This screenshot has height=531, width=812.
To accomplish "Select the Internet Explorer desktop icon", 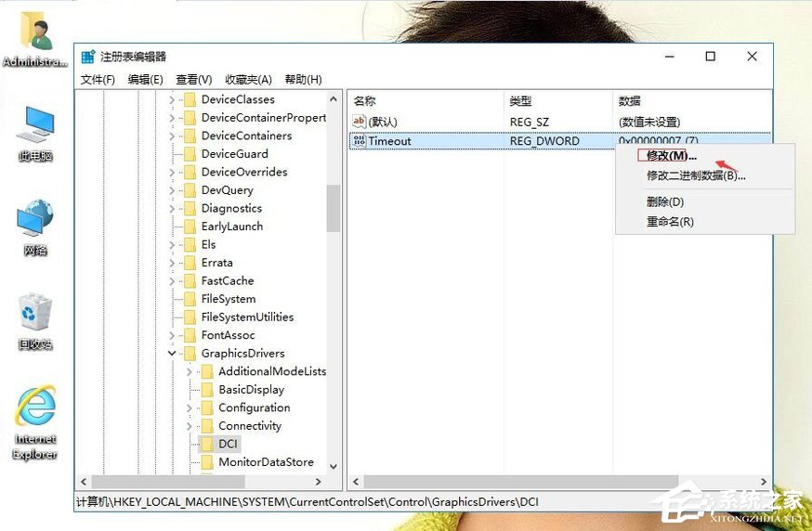I will (35, 408).
